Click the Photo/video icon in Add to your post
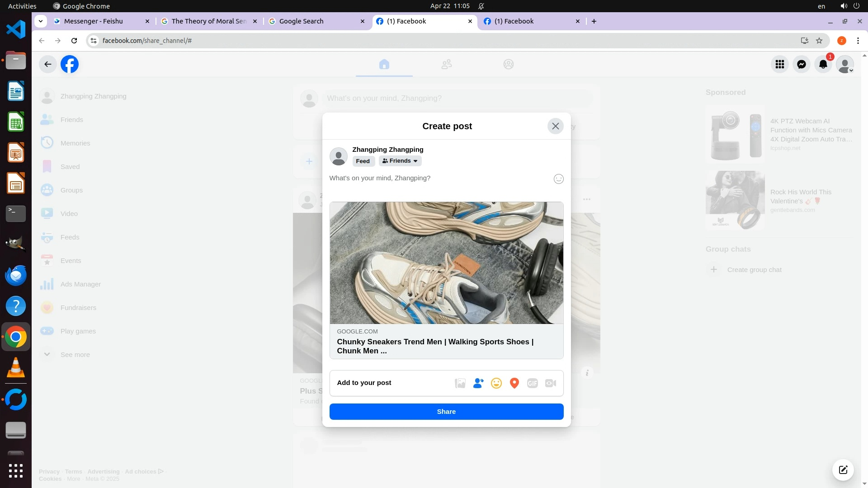The width and height of the screenshot is (868, 488). coord(460,383)
